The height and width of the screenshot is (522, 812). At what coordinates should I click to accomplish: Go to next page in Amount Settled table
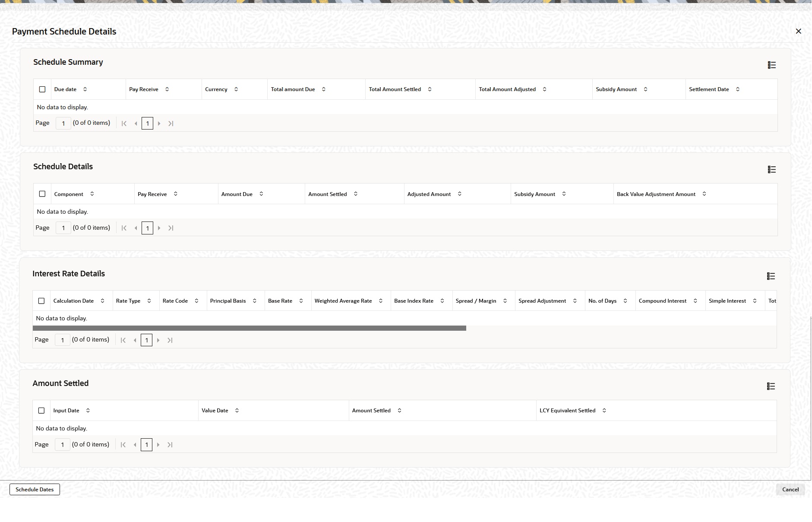click(x=158, y=445)
